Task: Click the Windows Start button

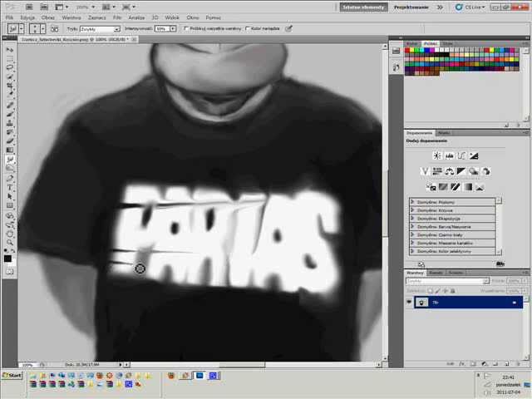Action: pyautogui.click(x=12, y=376)
